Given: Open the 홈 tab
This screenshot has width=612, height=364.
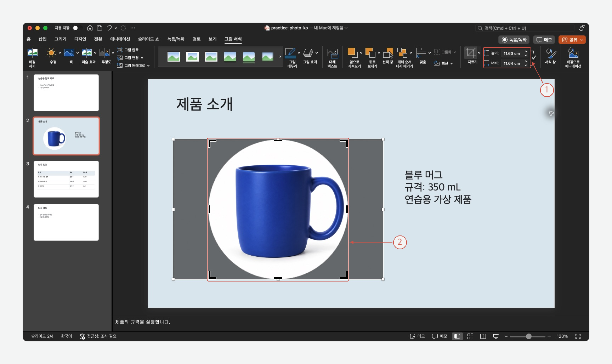Looking at the screenshot, I should click(29, 39).
